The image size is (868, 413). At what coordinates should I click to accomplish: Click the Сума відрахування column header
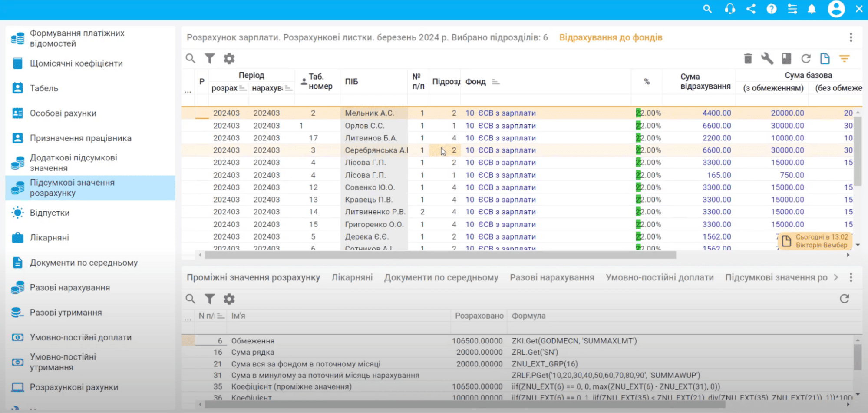(705, 81)
